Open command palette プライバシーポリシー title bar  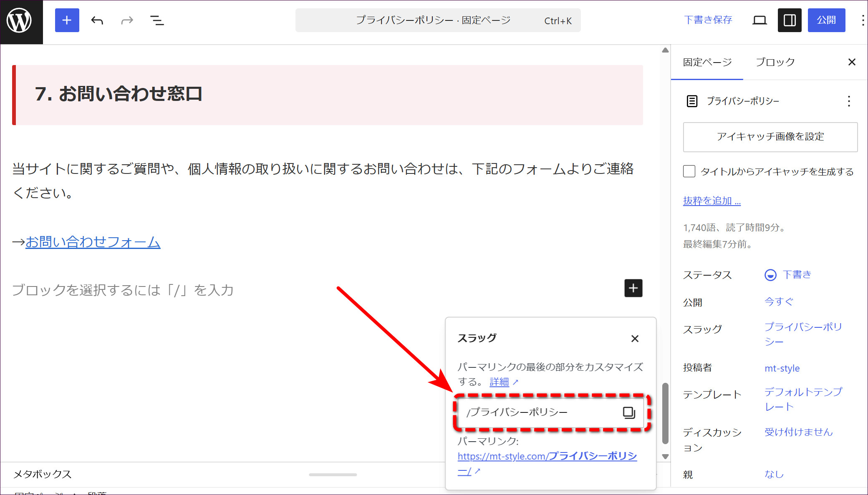438,20
